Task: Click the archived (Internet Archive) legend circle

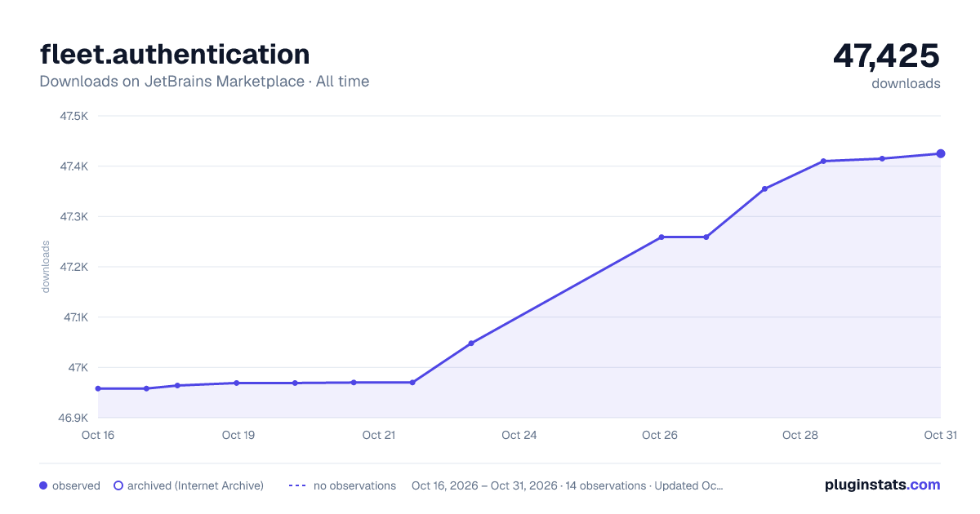Action: tap(118, 485)
